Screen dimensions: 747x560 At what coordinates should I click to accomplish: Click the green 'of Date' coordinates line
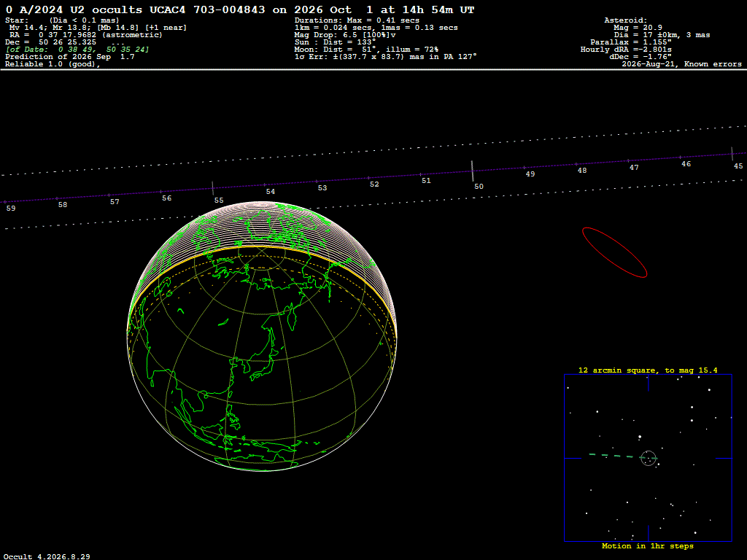pos(77,50)
